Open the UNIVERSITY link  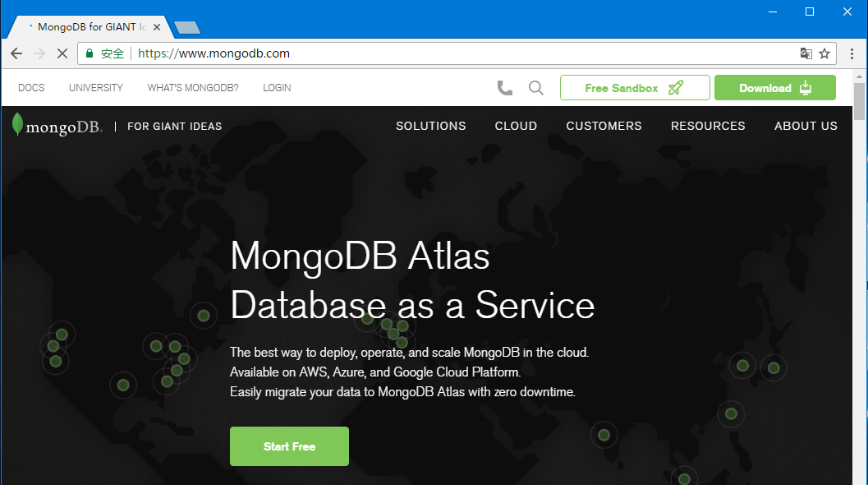pos(96,88)
